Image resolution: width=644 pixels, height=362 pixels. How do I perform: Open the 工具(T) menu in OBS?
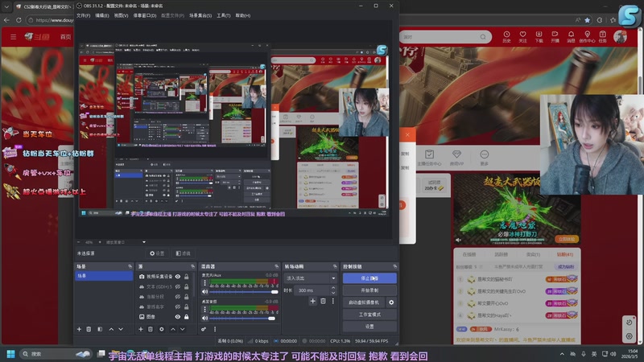pyautogui.click(x=224, y=15)
